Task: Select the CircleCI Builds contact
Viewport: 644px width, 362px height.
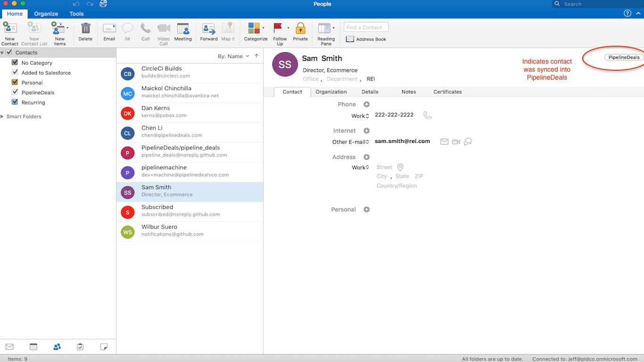Action: pos(190,73)
